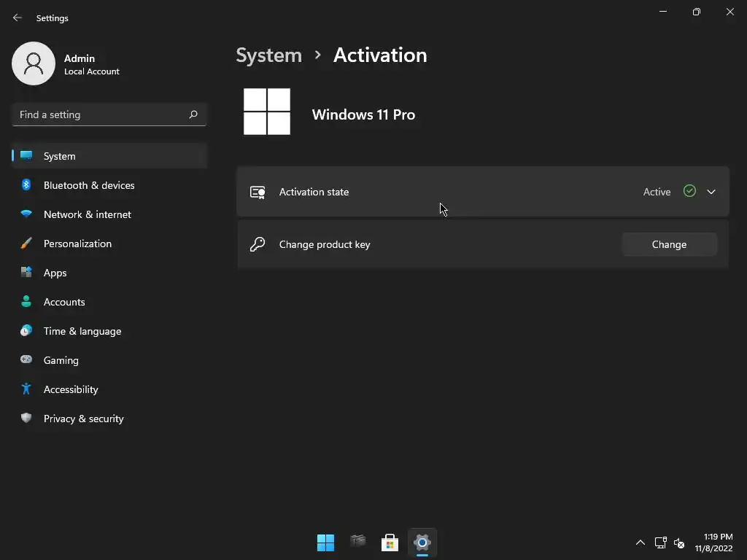The height and width of the screenshot is (560, 747).
Task: Open Accounts settings
Action: (109, 302)
